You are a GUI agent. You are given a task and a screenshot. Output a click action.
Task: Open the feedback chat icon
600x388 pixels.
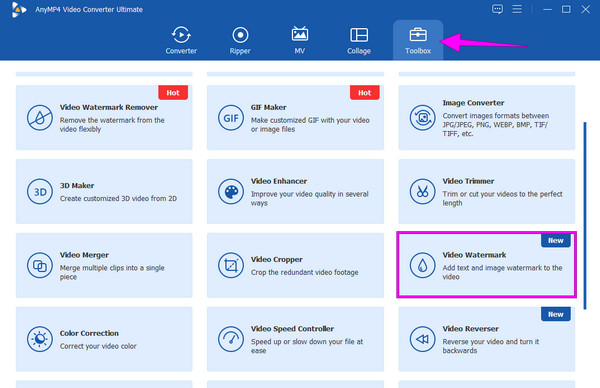pos(497,9)
